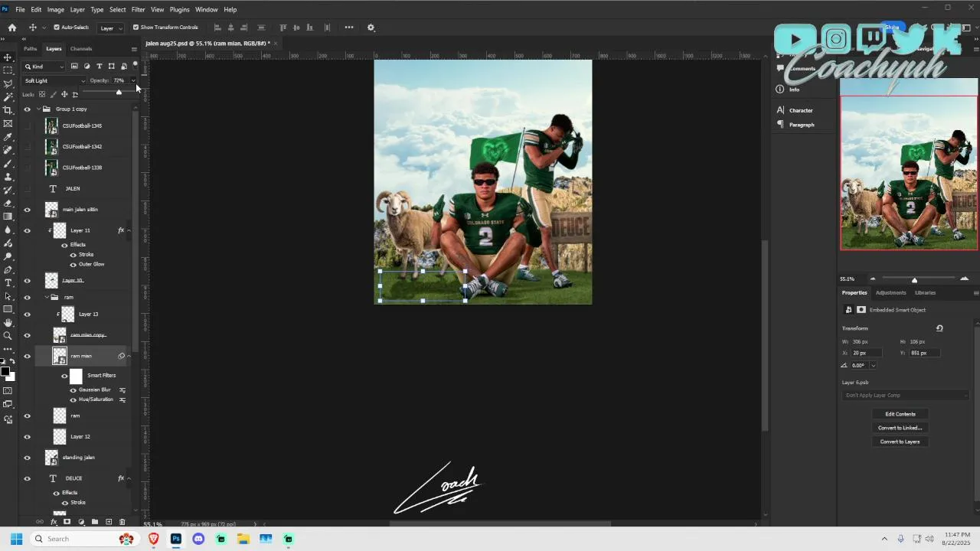Viewport: 980px width, 551px height.
Task: Select the Pen tool
Action: [8, 269]
